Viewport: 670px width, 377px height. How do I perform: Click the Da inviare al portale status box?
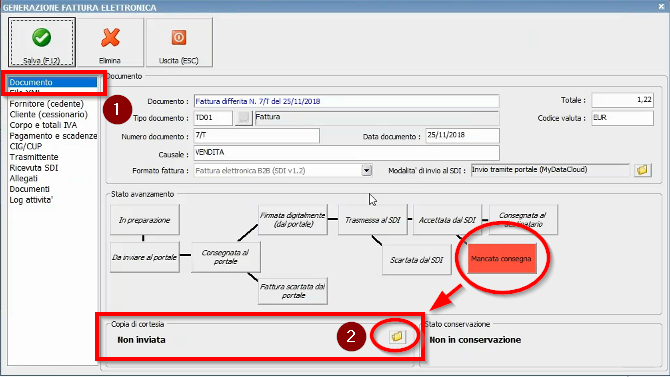coord(144,257)
